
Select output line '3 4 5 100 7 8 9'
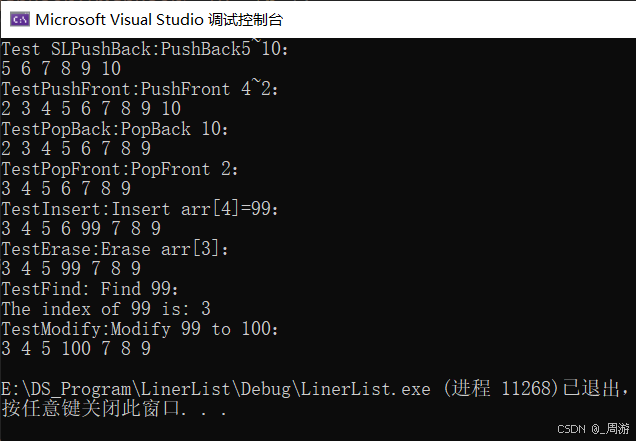(x=76, y=348)
